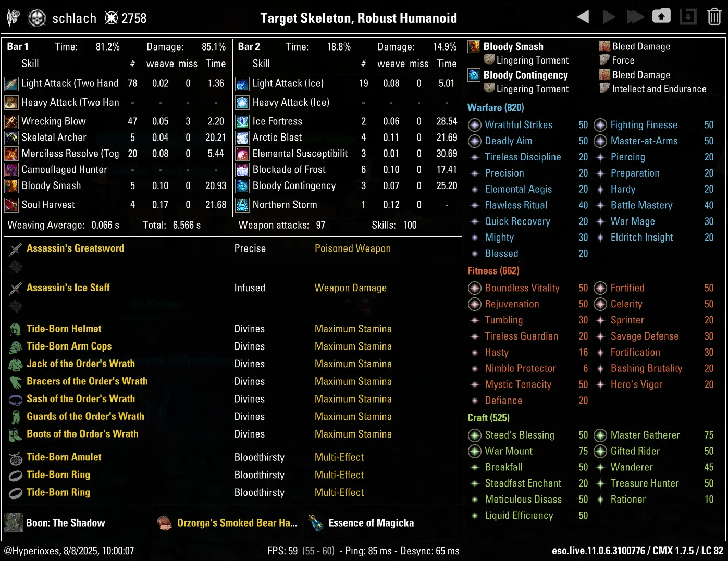The width and height of the screenshot is (728, 561).
Task: Click the Warfare (820) section header
Action: [496, 108]
